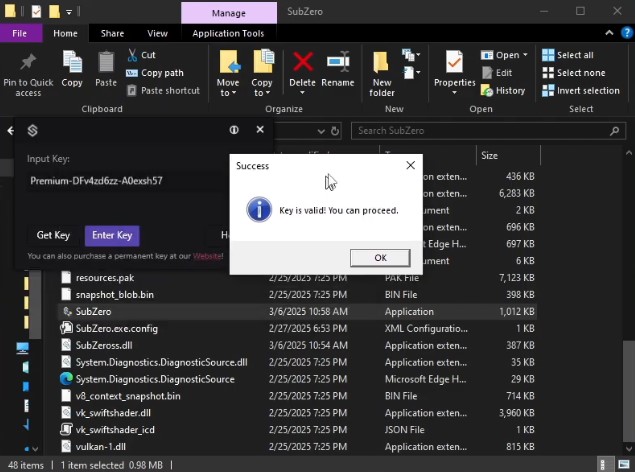Close the Success dialog with X
This screenshot has width=635, height=472.
(410, 165)
